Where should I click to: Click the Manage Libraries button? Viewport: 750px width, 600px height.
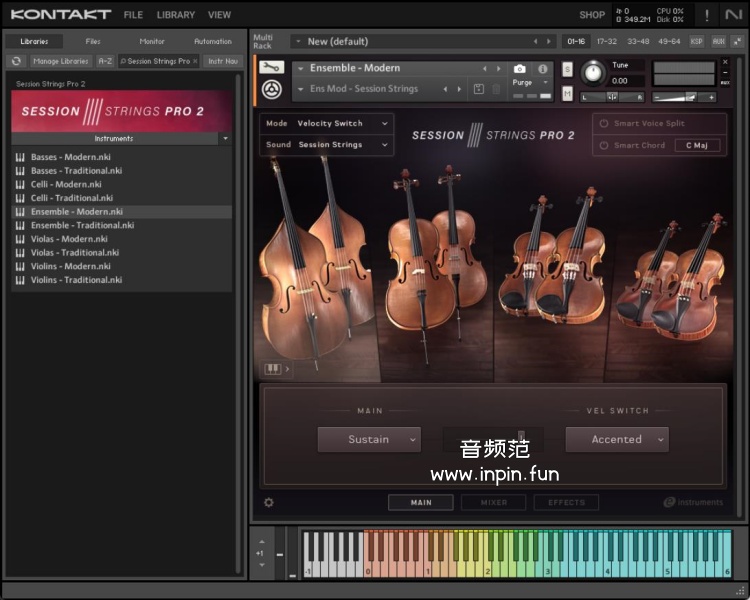(60, 61)
